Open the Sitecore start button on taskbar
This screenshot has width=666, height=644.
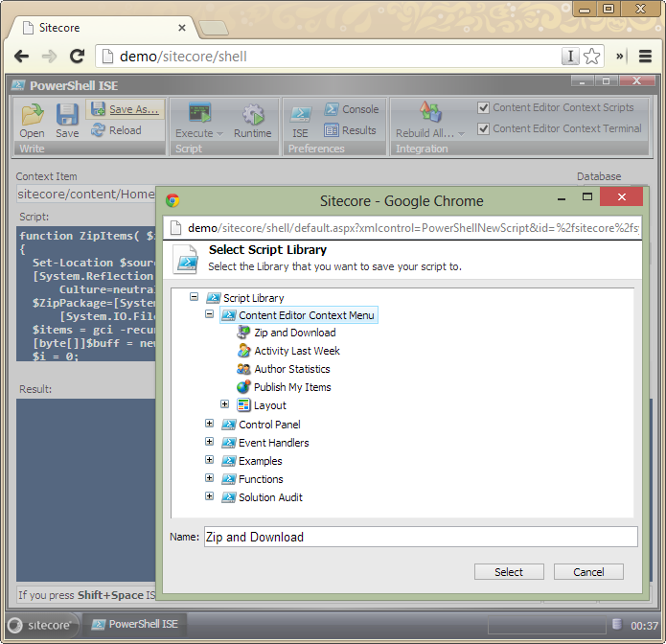pyautogui.click(x=40, y=625)
